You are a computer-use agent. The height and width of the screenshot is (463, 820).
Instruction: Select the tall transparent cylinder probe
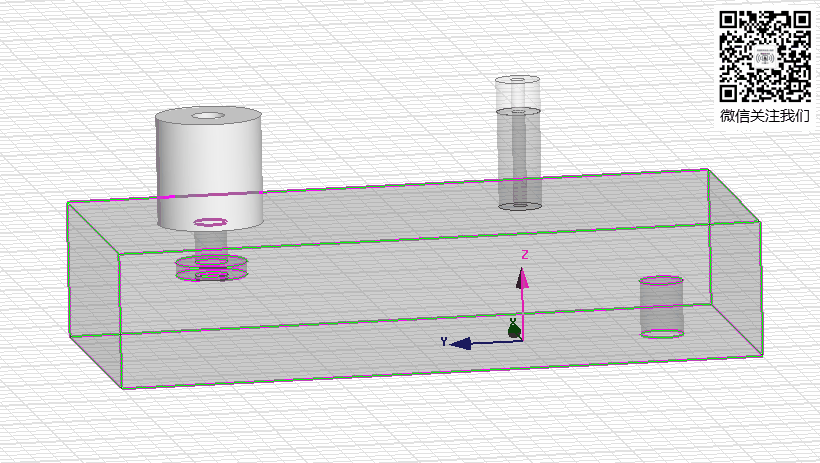[518, 143]
